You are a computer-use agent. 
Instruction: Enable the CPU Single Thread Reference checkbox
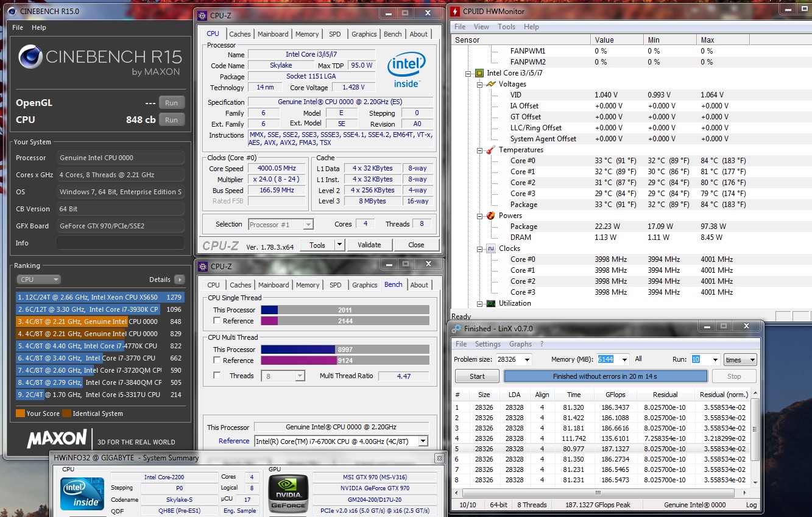tap(217, 321)
